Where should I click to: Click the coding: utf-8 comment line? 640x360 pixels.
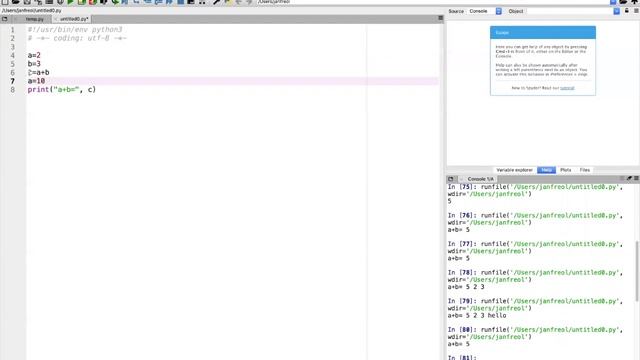pos(77,38)
